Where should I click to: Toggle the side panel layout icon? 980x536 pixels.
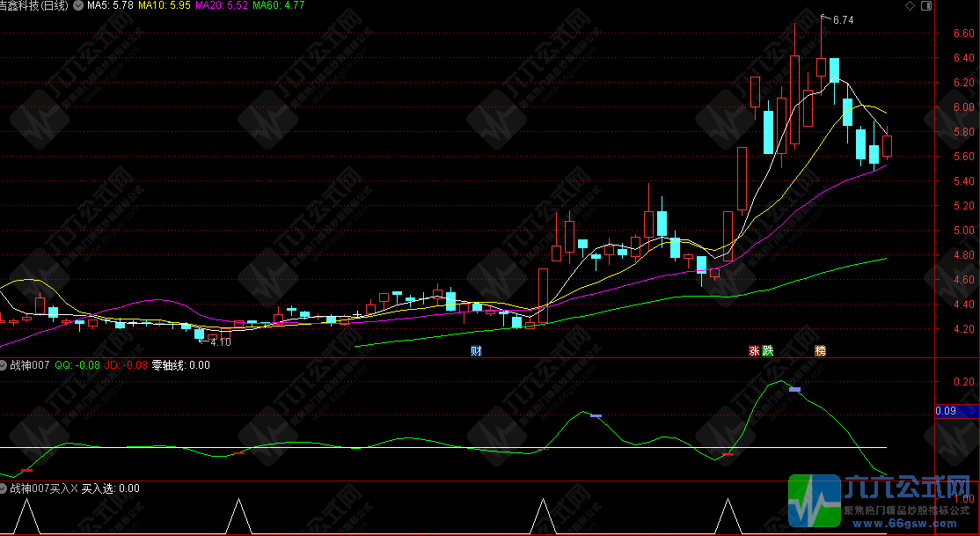[x=925, y=6]
